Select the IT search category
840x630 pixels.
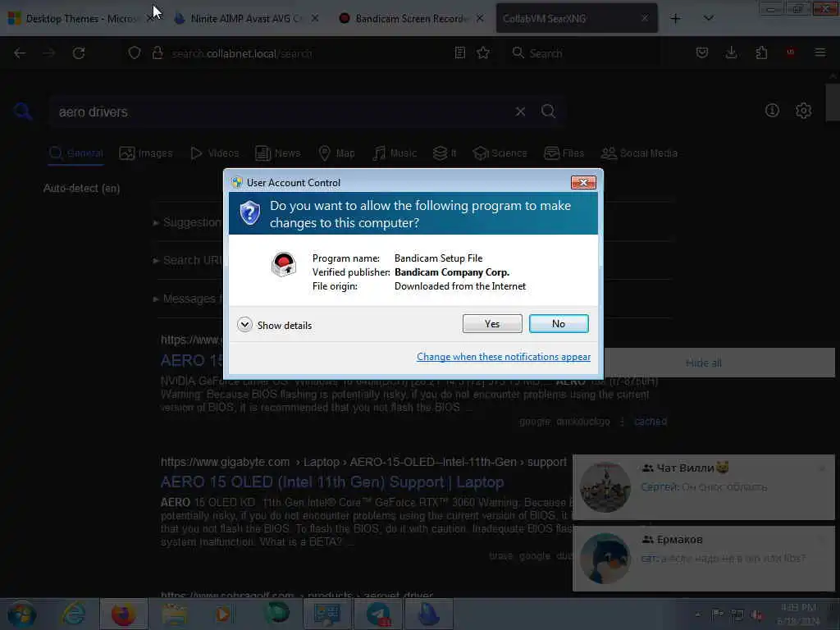pyautogui.click(x=445, y=153)
